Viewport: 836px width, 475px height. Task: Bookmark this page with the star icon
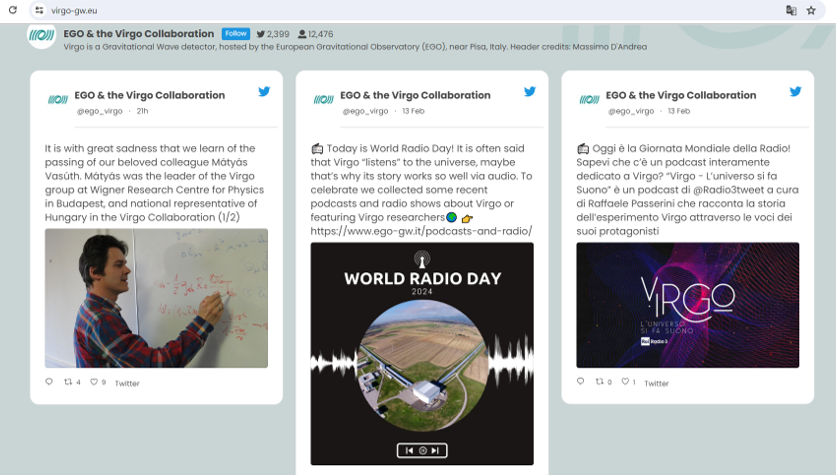(811, 10)
